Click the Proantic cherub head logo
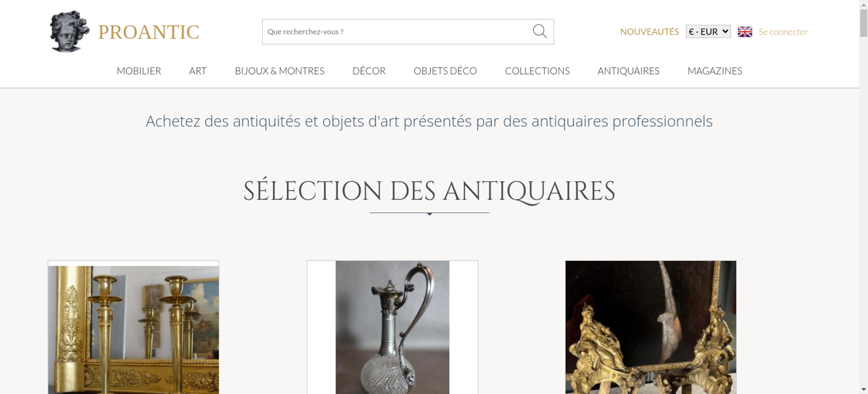 (x=69, y=31)
